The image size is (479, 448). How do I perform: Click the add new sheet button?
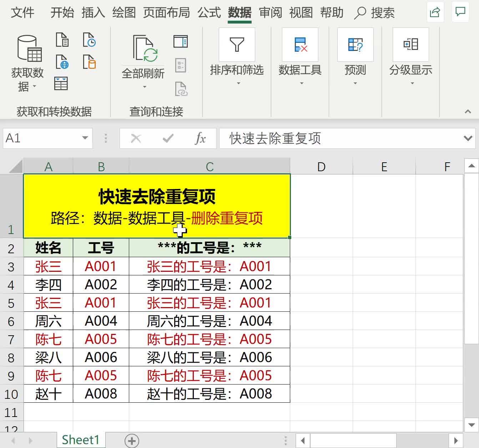(132, 441)
